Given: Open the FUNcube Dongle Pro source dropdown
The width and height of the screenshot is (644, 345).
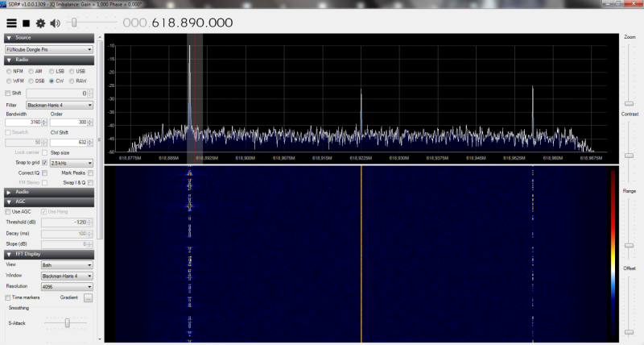Looking at the screenshot, I should 49,49.
